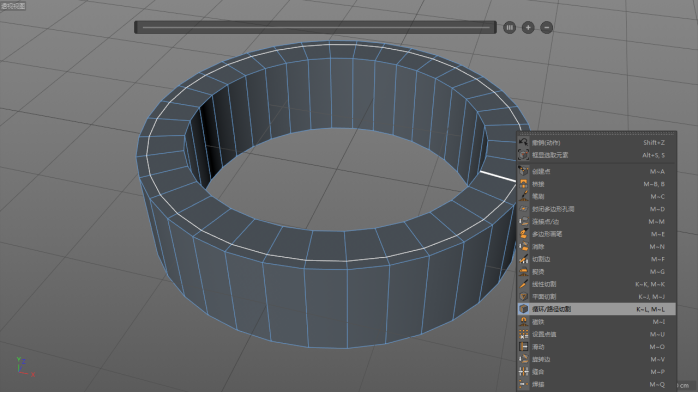Select 框显选取元素 frame selected elements entry

(x=596, y=155)
